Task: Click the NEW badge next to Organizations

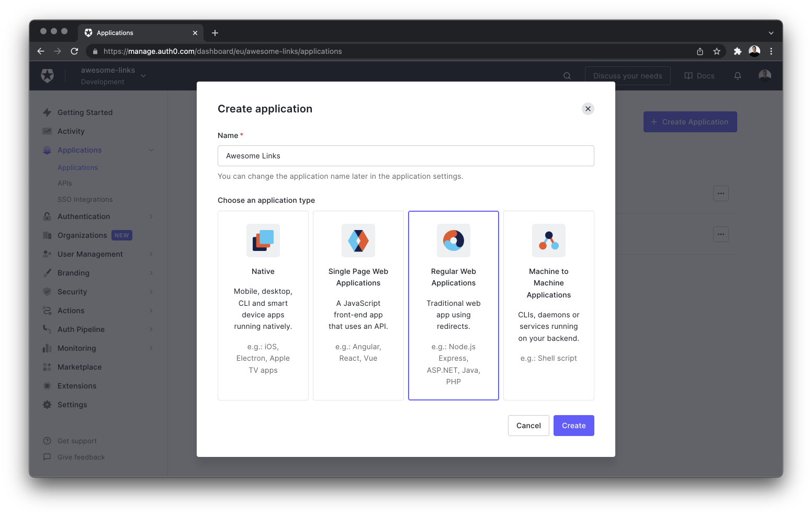Action: click(x=121, y=235)
